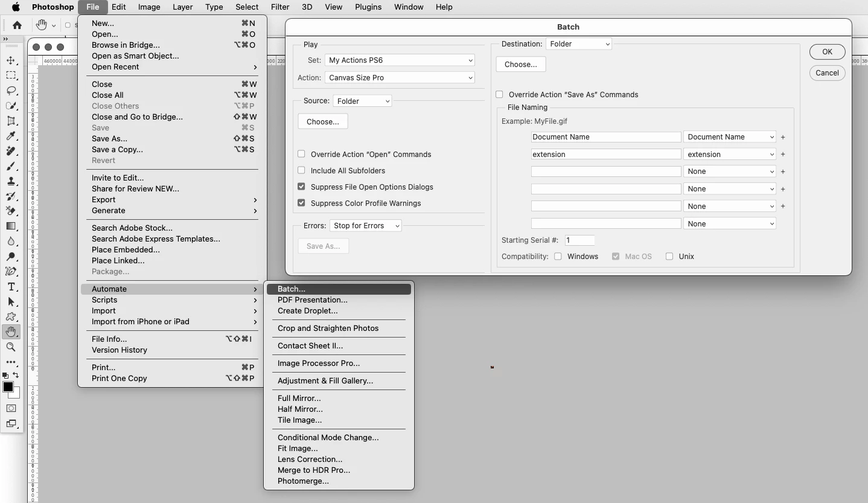
Task: Cancel the Batch dialog
Action: pos(827,72)
